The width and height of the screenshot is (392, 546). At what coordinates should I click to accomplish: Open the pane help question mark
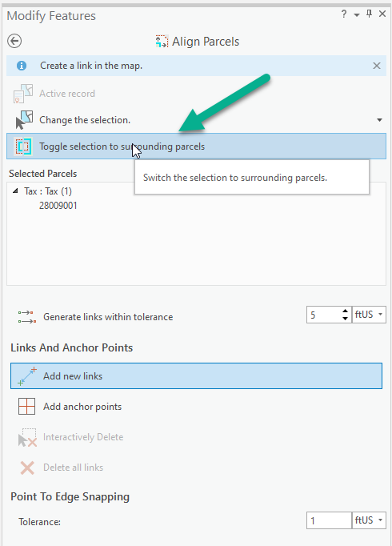point(344,14)
